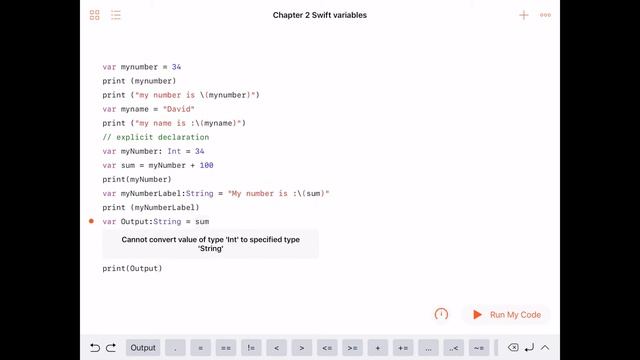Click code line var mynumber = 34

pyautogui.click(x=142, y=67)
